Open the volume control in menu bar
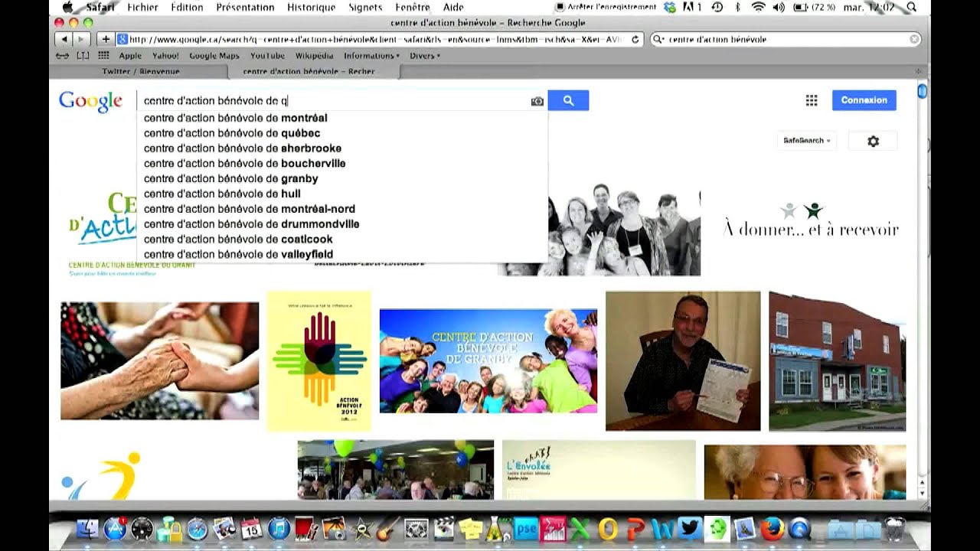 (779, 7)
